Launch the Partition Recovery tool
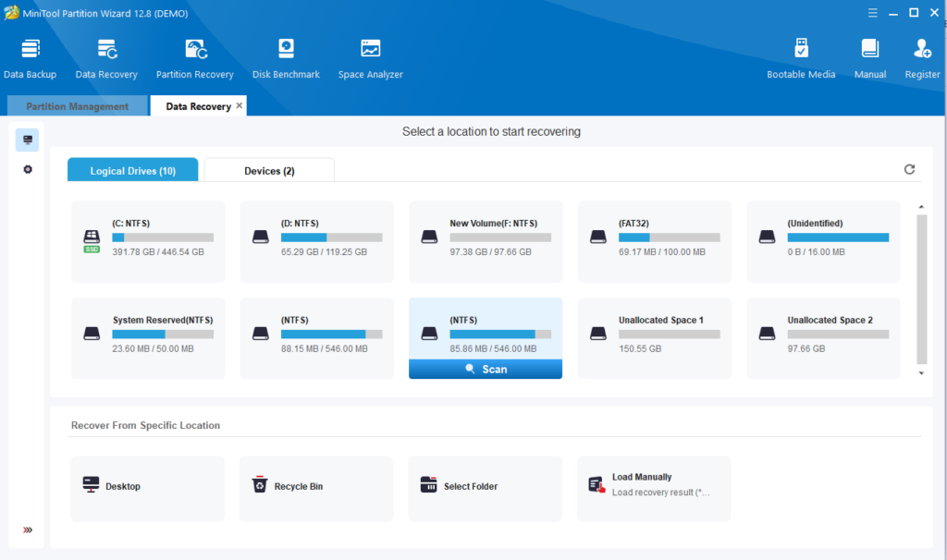 coord(194,58)
